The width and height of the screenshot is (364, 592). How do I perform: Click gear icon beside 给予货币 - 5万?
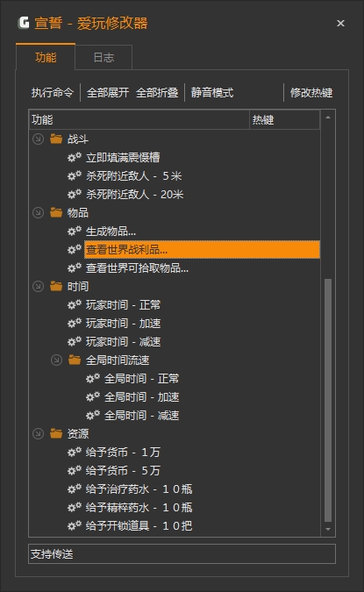[x=75, y=470]
